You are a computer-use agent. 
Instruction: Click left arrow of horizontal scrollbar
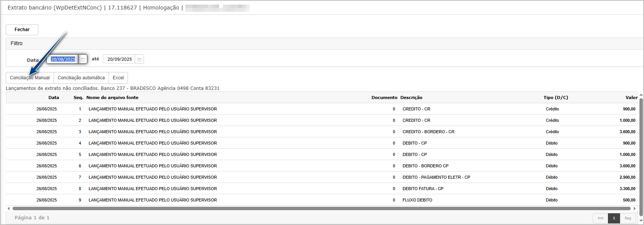point(9,208)
